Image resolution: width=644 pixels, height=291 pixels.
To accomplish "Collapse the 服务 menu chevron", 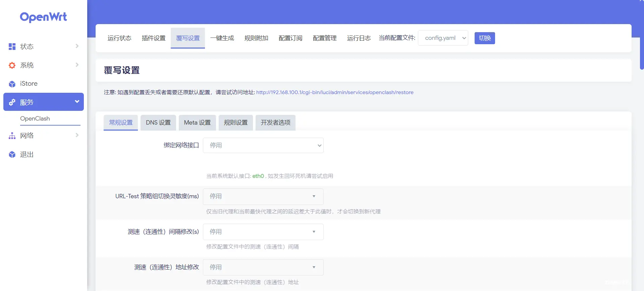I will [77, 101].
